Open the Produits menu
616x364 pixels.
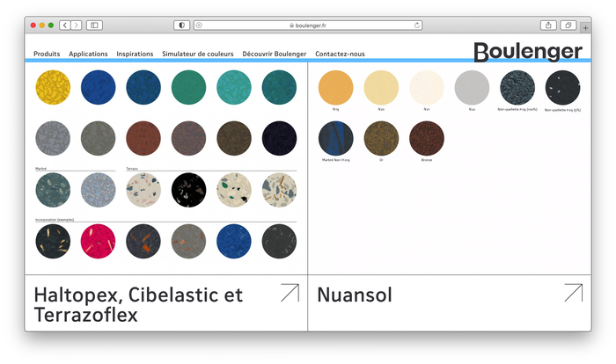47,54
